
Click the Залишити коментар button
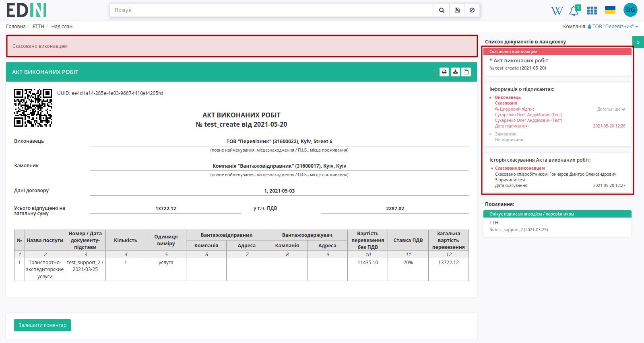(x=42, y=325)
